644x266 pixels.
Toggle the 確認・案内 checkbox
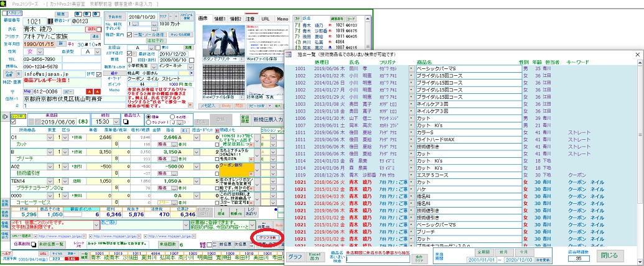point(130,35)
